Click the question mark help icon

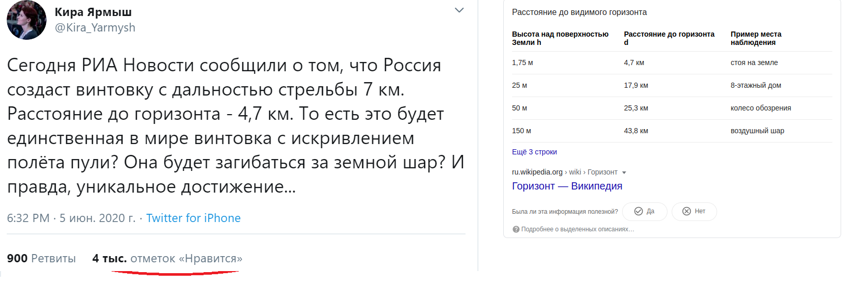(x=516, y=229)
